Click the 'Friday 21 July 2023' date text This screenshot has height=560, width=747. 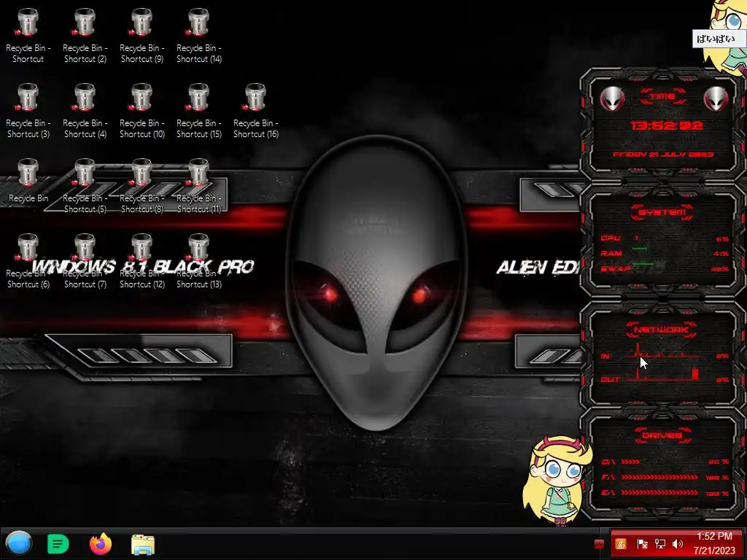(663, 155)
